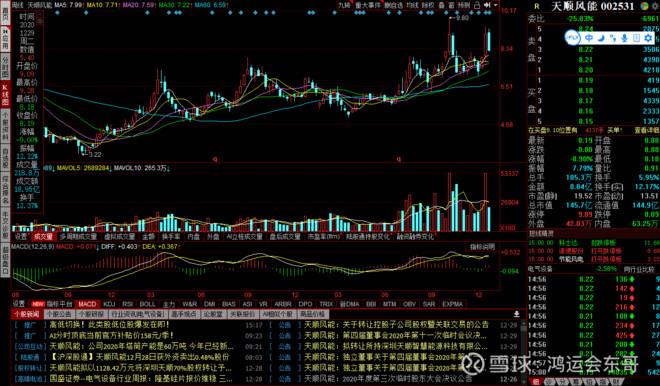This screenshot has width=660, height=386.
Task: Click the settings gear in input method bar
Action: pos(648,38)
